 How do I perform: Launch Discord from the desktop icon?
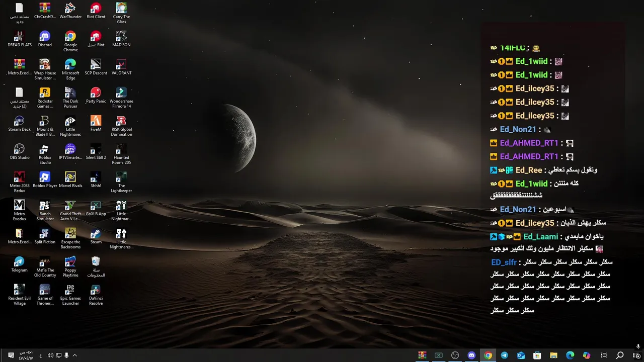[x=45, y=39]
